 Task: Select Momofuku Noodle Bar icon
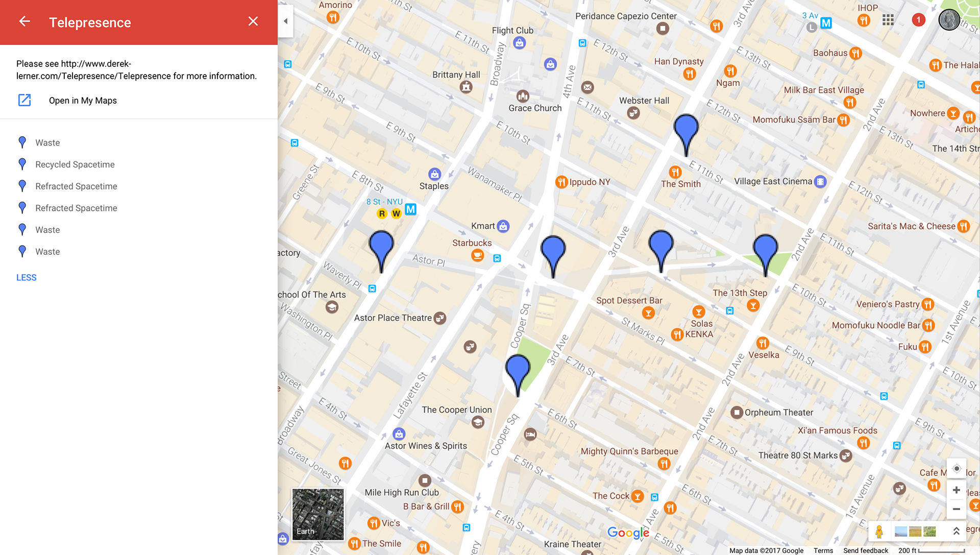[928, 325]
